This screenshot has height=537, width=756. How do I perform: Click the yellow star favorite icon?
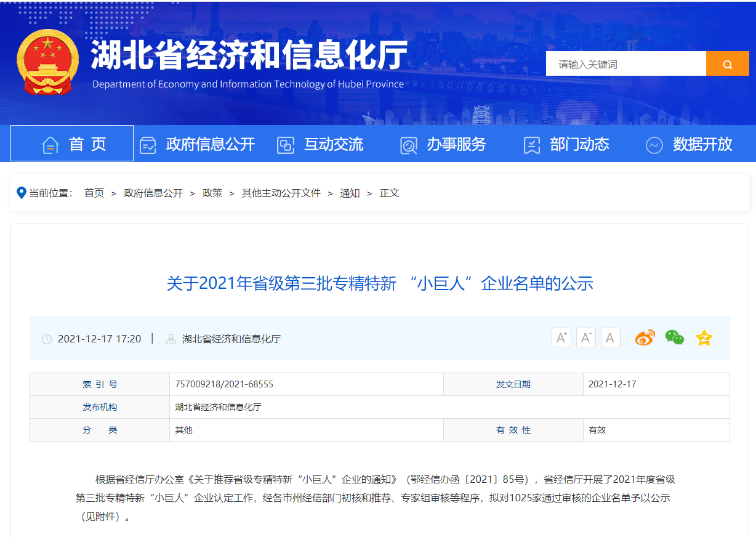pos(703,337)
